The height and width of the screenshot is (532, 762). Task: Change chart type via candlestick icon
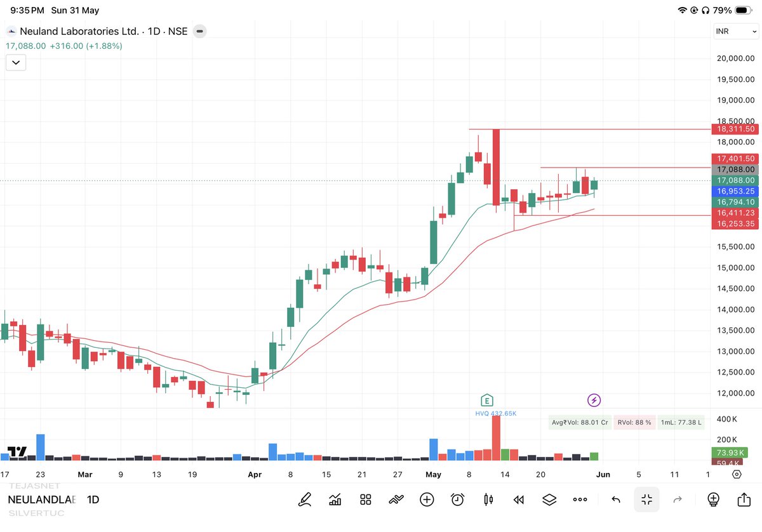pos(488,500)
